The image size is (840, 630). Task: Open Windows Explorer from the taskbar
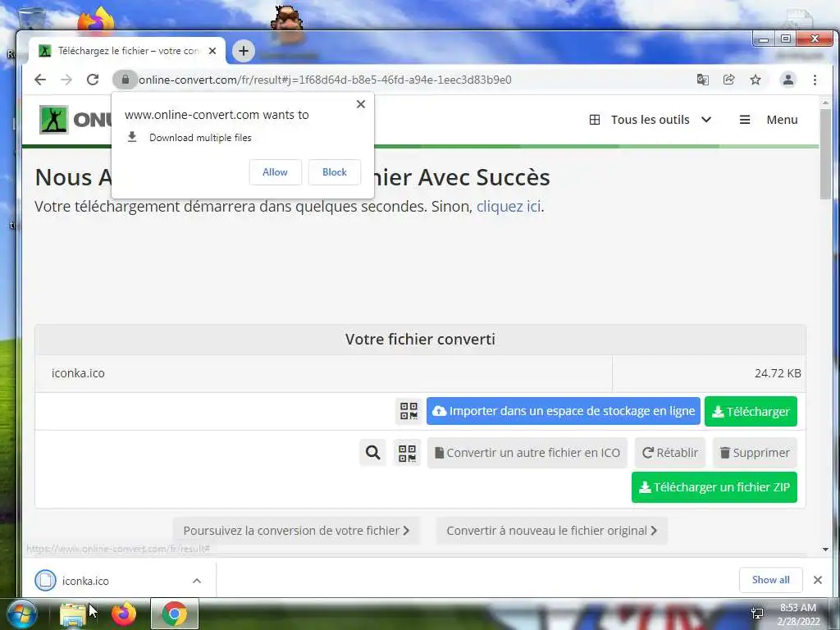73,614
